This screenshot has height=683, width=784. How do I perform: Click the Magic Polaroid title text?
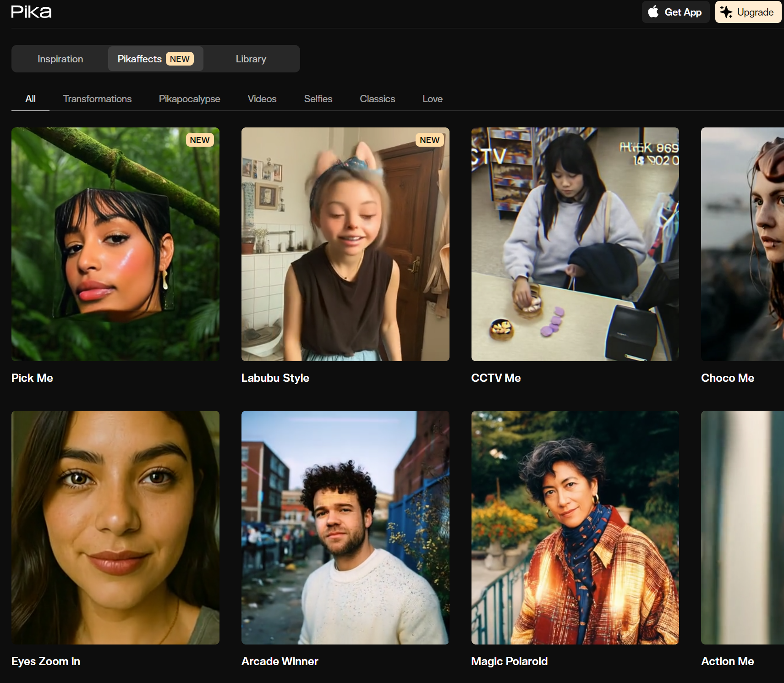pyautogui.click(x=510, y=661)
